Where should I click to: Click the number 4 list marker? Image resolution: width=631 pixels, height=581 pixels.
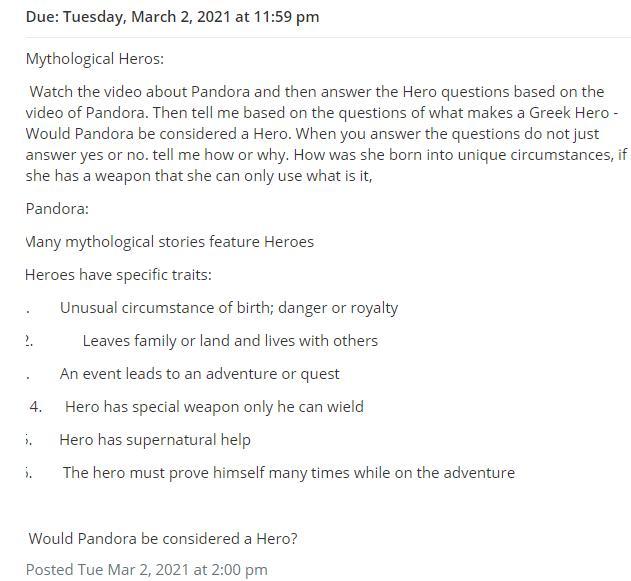(35, 407)
